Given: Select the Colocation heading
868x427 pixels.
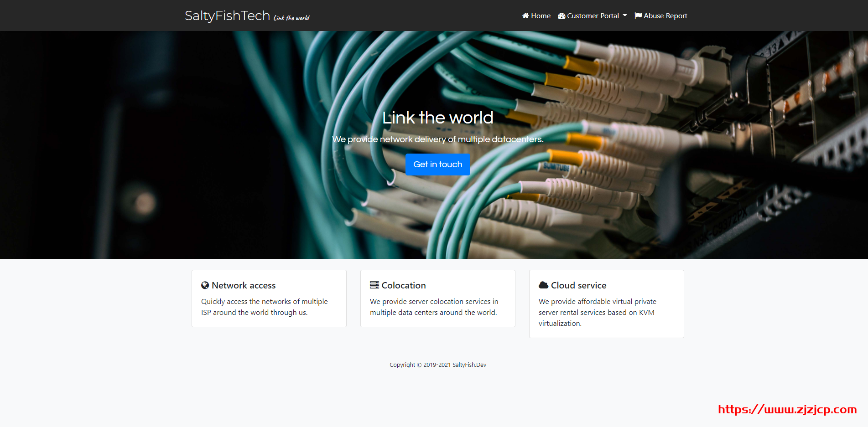Looking at the screenshot, I should click(x=404, y=285).
